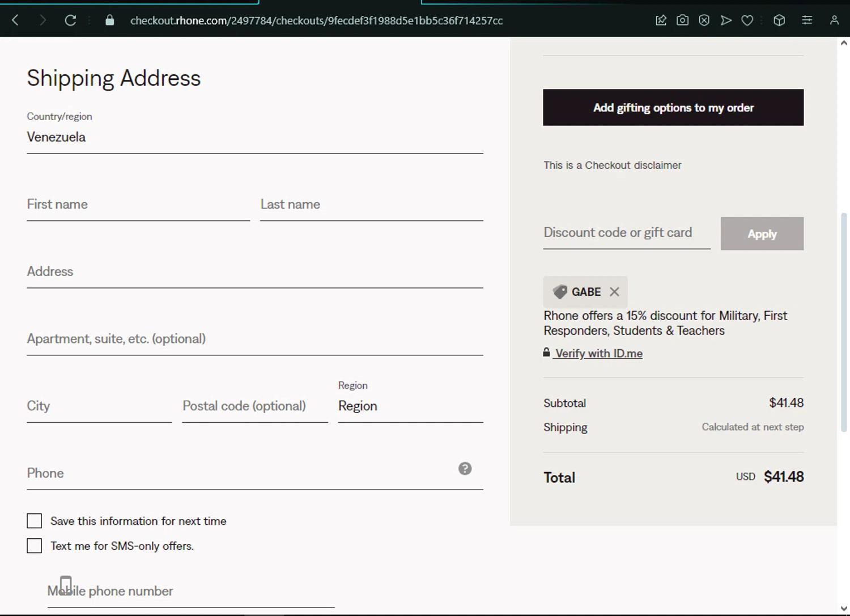View site security lock info

click(x=110, y=20)
